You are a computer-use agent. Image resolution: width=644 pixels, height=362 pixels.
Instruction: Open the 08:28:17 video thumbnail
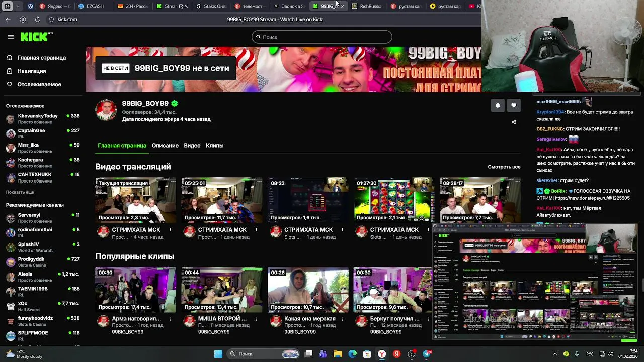480,200
